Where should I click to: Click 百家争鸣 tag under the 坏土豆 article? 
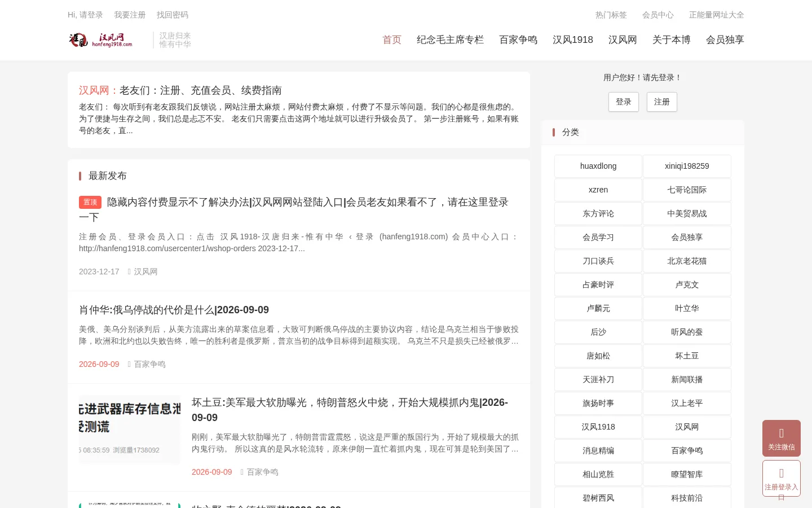tap(262, 472)
